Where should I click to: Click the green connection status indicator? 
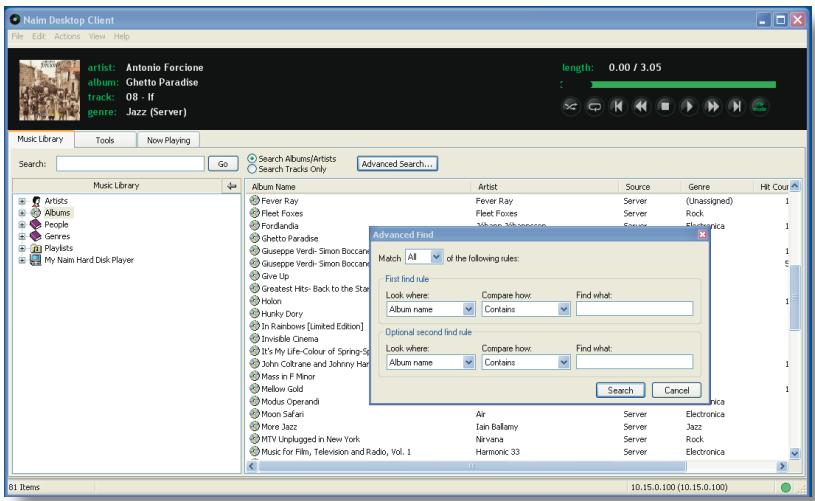[x=786, y=487]
